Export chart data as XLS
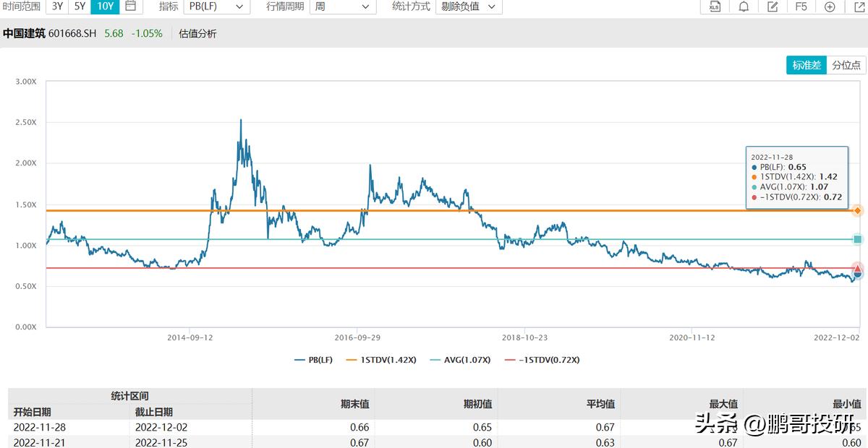868x448 pixels. pyautogui.click(x=715, y=7)
